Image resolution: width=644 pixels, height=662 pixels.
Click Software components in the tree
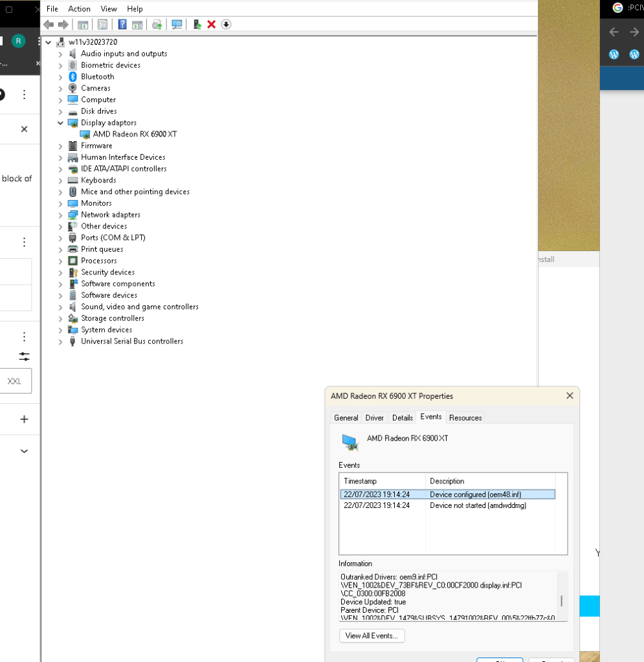tap(118, 283)
